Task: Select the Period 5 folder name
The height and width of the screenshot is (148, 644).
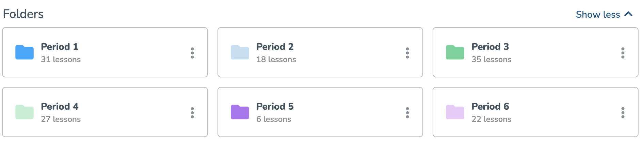Action: [x=275, y=106]
